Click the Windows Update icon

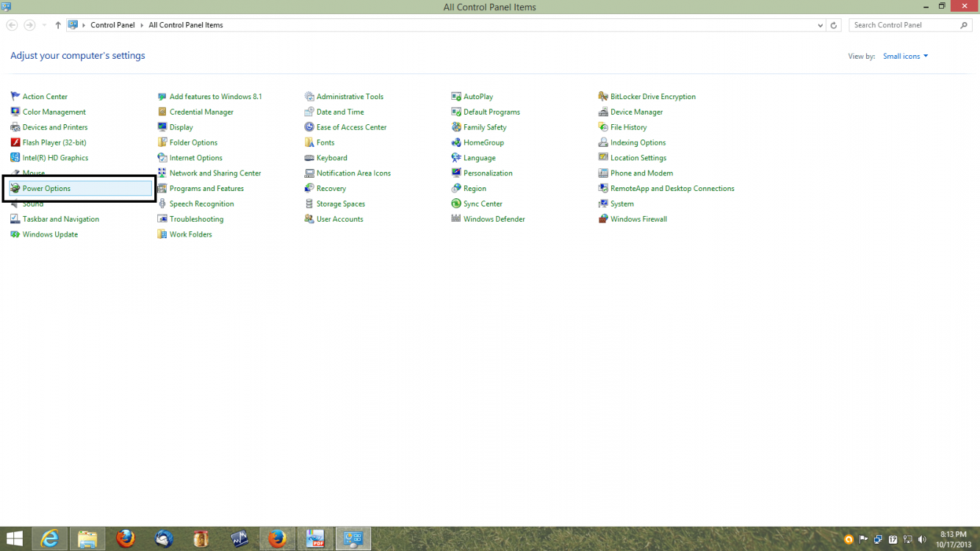[x=15, y=234]
